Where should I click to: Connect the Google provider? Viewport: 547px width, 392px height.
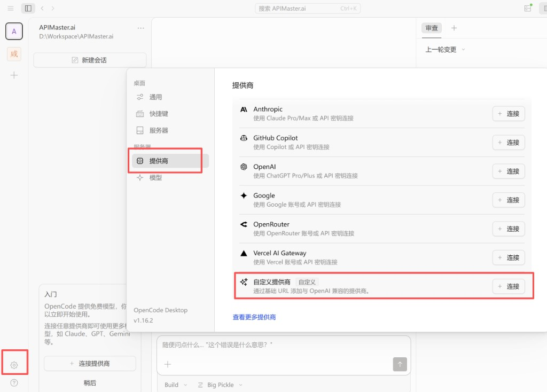click(x=509, y=200)
